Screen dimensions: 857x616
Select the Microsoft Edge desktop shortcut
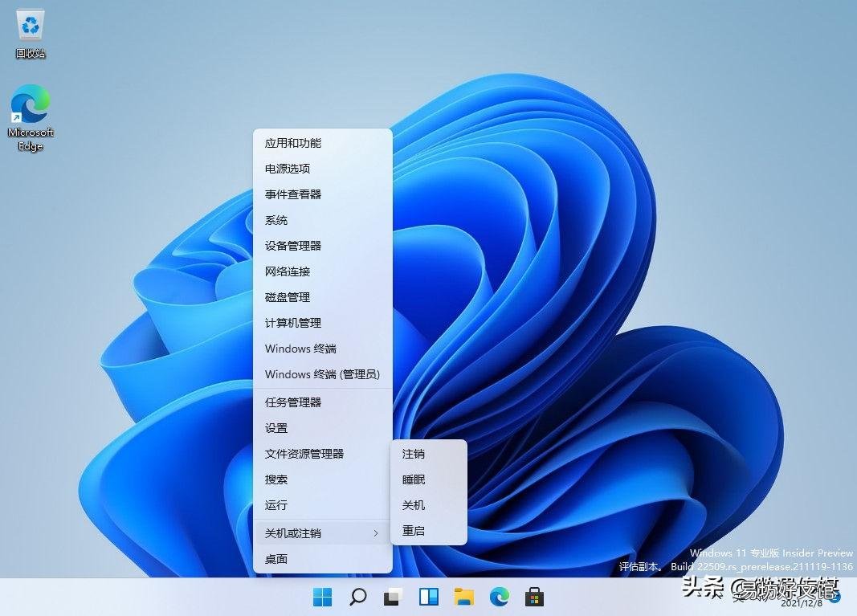click(x=30, y=118)
